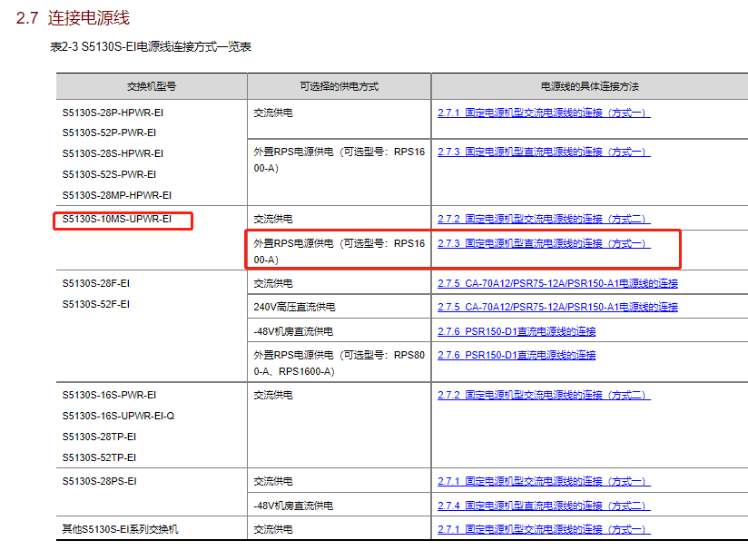Open the 2.7.1 link in S5130S-28PS-EI row
Image resolution: width=748 pixels, height=560 pixels.
[544, 481]
